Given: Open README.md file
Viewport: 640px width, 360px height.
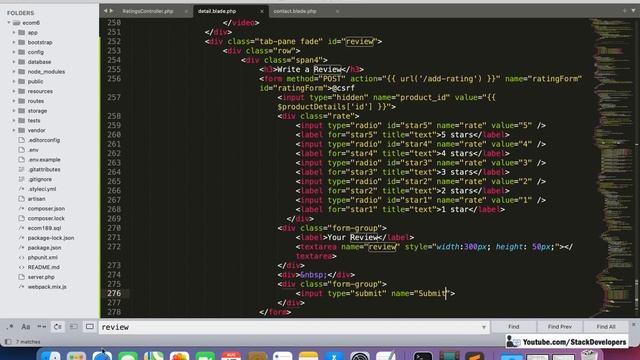Looking at the screenshot, I should coord(44,267).
